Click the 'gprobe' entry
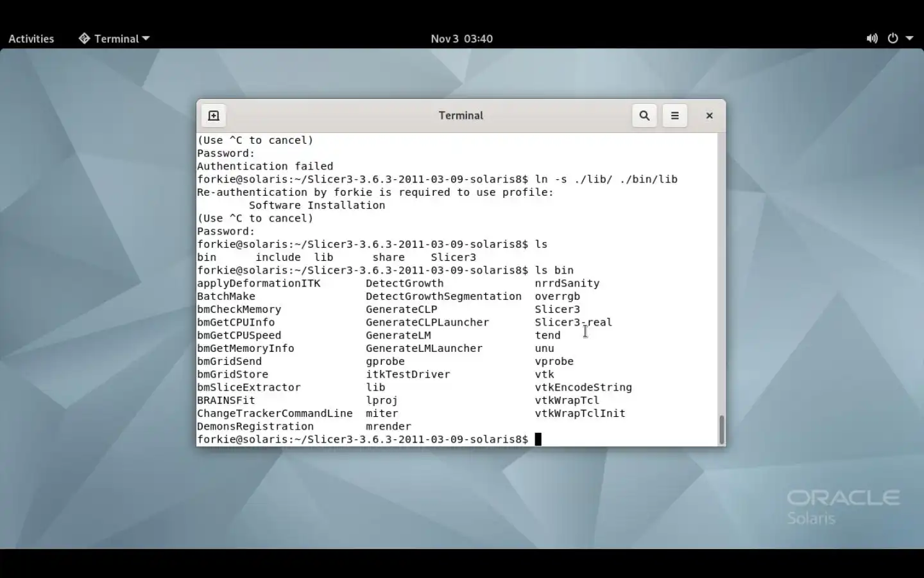924x578 pixels. tap(385, 361)
